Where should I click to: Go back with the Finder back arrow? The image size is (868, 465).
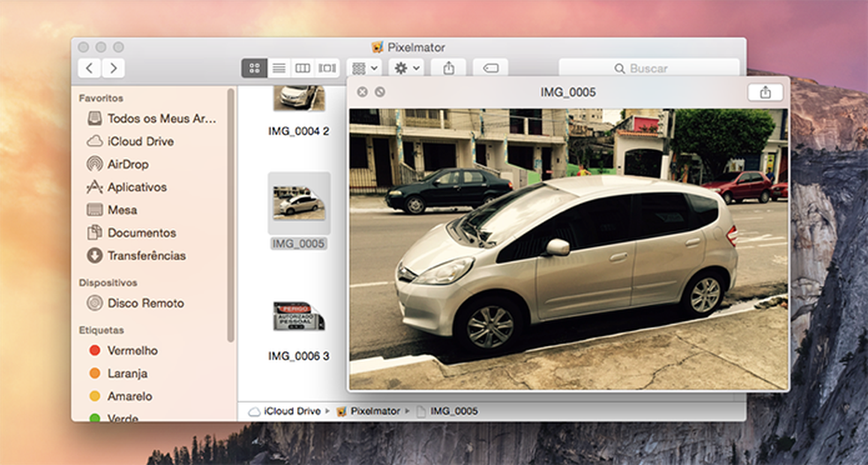pyautogui.click(x=89, y=68)
